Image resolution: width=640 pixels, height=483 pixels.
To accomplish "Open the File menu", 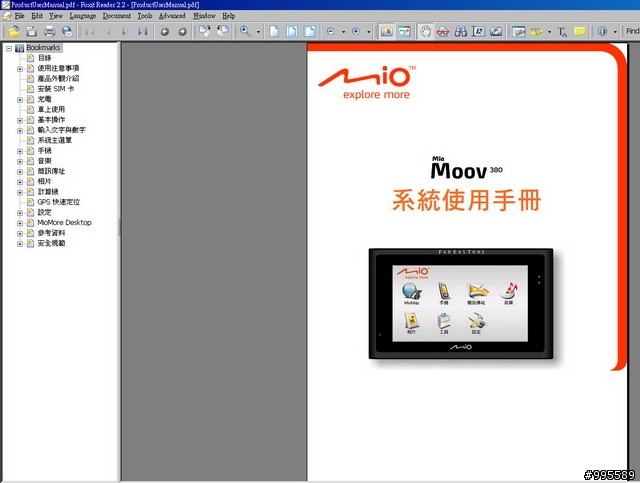I will (20, 16).
